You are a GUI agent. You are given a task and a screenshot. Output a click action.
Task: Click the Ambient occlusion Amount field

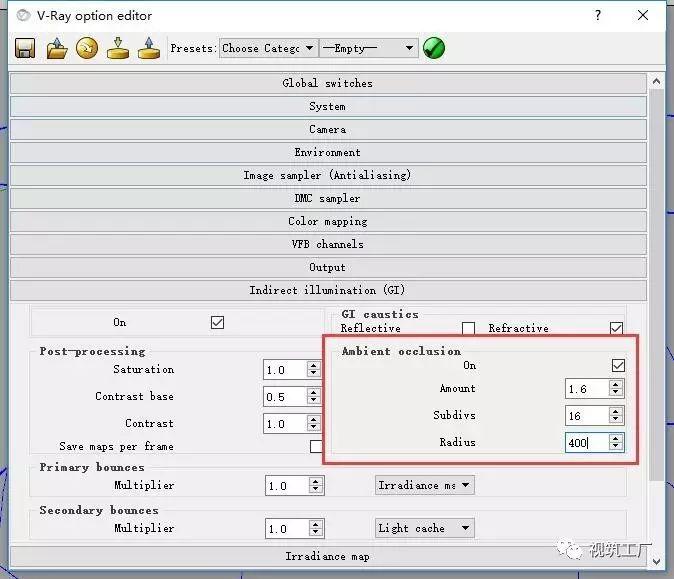click(x=587, y=389)
